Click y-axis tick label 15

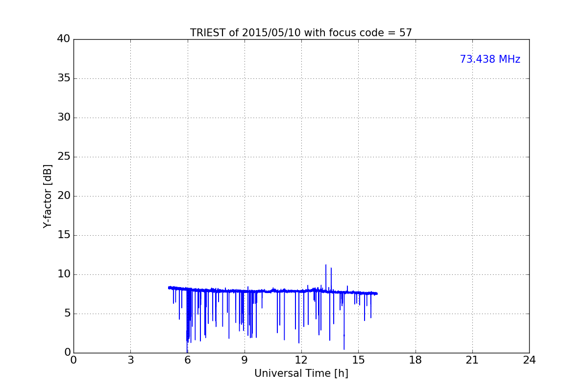(64, 235)
